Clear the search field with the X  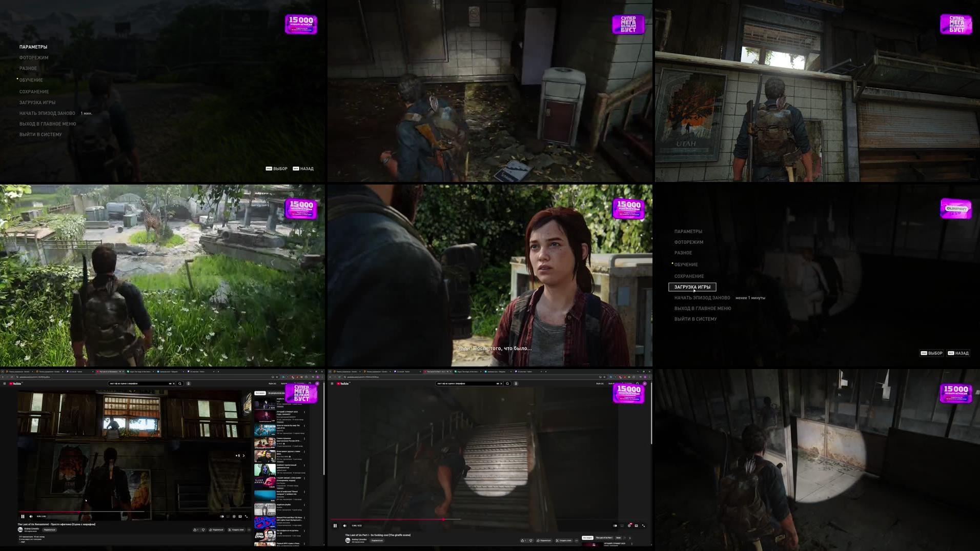coord(501,384)
